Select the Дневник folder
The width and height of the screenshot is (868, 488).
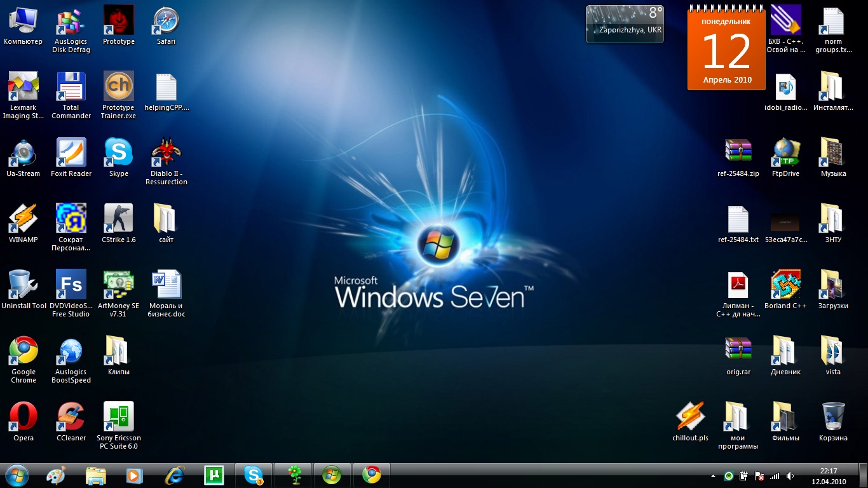click(x=786, y=356)
